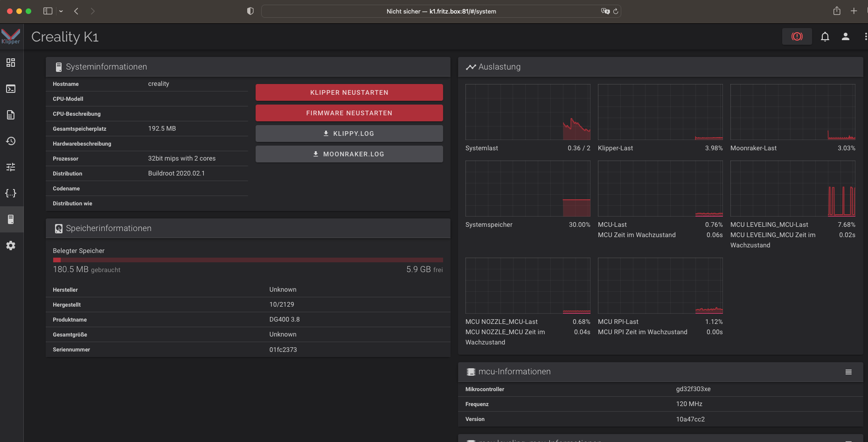Open the Console sidebar icon
Viewport: 868px width, 442px height.
[11, 89]
